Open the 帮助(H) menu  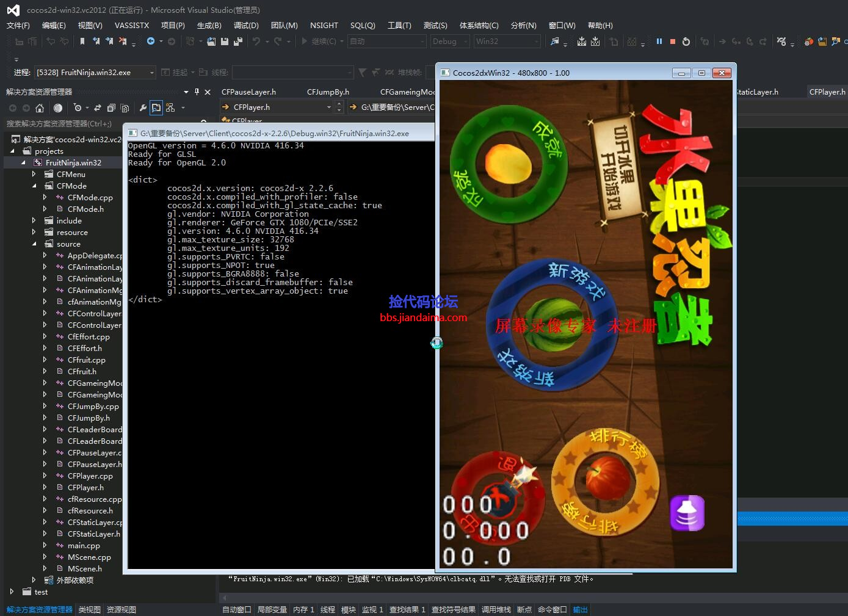click(600, 26)
